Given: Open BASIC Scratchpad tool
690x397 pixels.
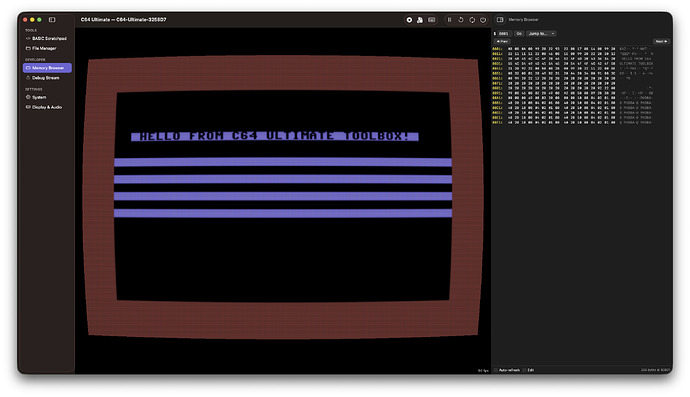Looking at the screenshot, I should [47, 38].
